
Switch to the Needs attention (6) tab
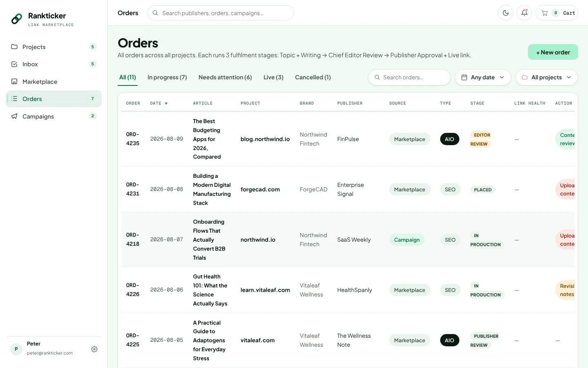225,77
